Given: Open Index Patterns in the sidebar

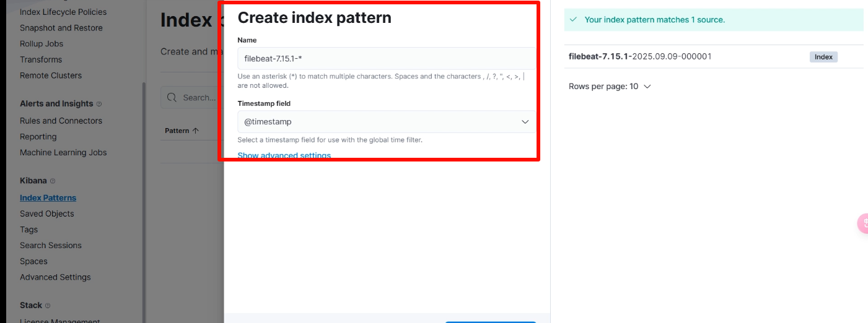Looking at the screenshot, I should 48,198.
